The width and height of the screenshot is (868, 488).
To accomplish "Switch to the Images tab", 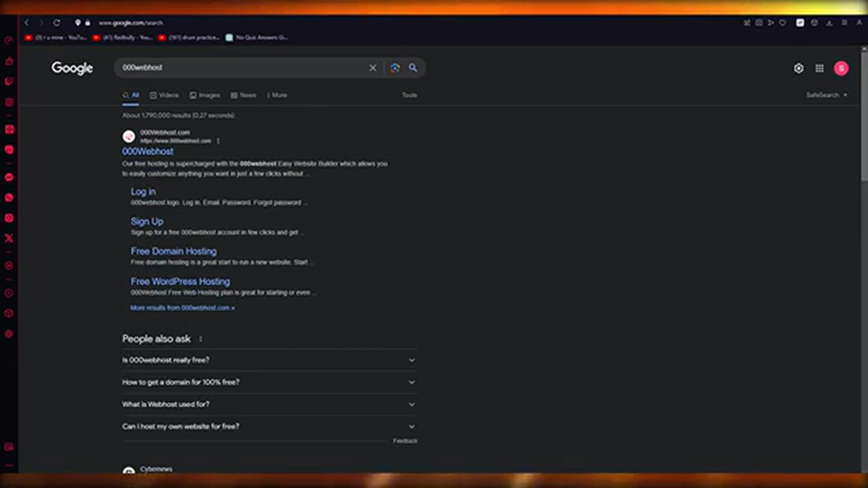I will [205, 95].
